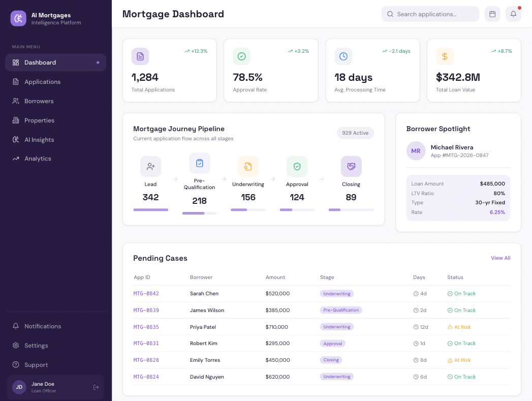This screenshot has width=532, height=401.
Task: Go to Applications in the sidebar
Action: click(x=56, y=82)
